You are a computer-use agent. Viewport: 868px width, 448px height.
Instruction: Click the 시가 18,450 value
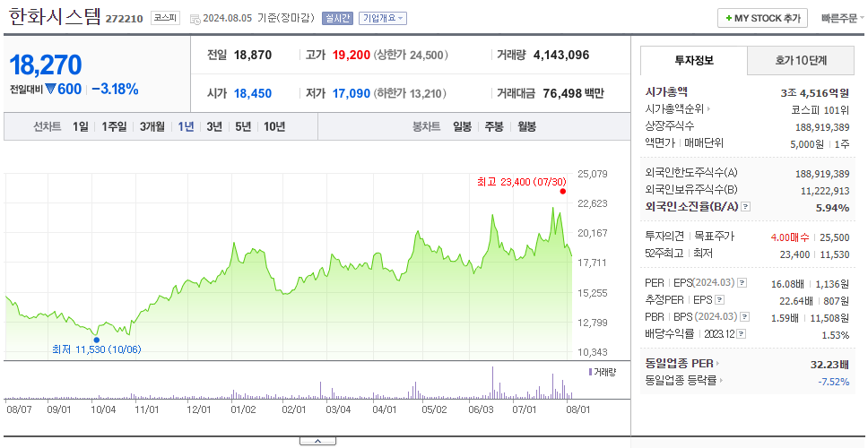[x=253, y=94]
